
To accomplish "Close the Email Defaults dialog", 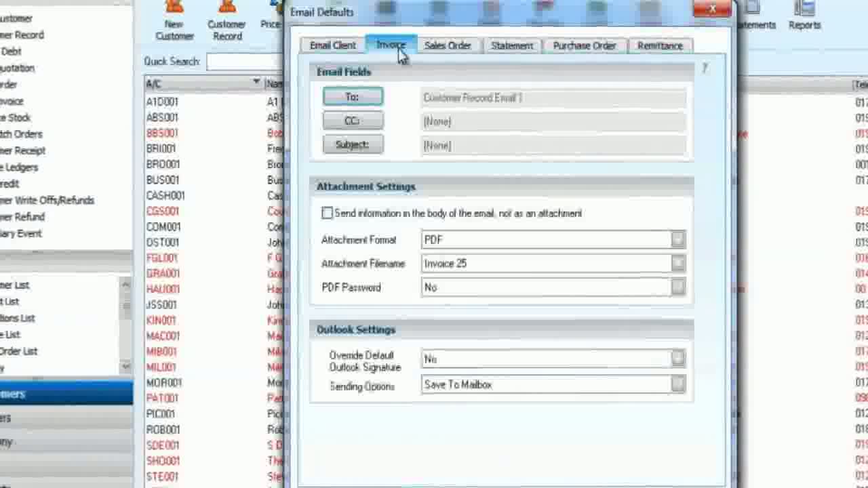I will point(712,9).
